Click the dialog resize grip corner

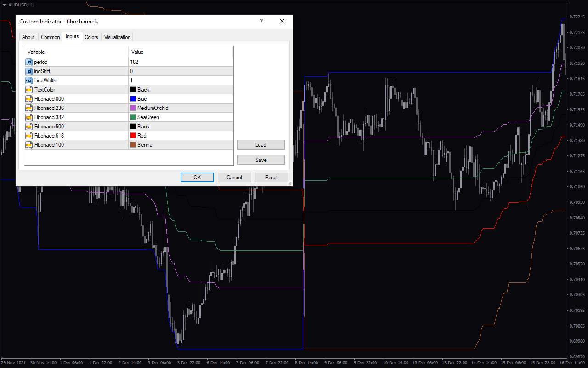[289, 184]
